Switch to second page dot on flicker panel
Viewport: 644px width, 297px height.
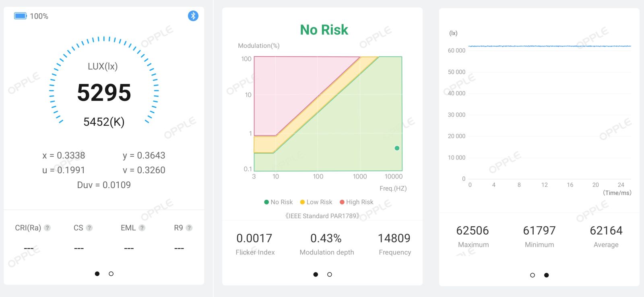point(330,274)
